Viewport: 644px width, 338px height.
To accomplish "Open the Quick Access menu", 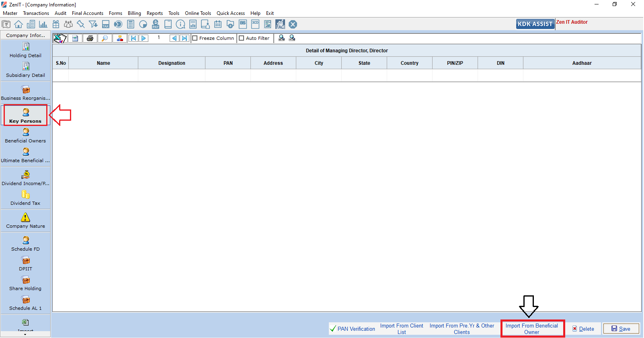I will coord(231,13).
